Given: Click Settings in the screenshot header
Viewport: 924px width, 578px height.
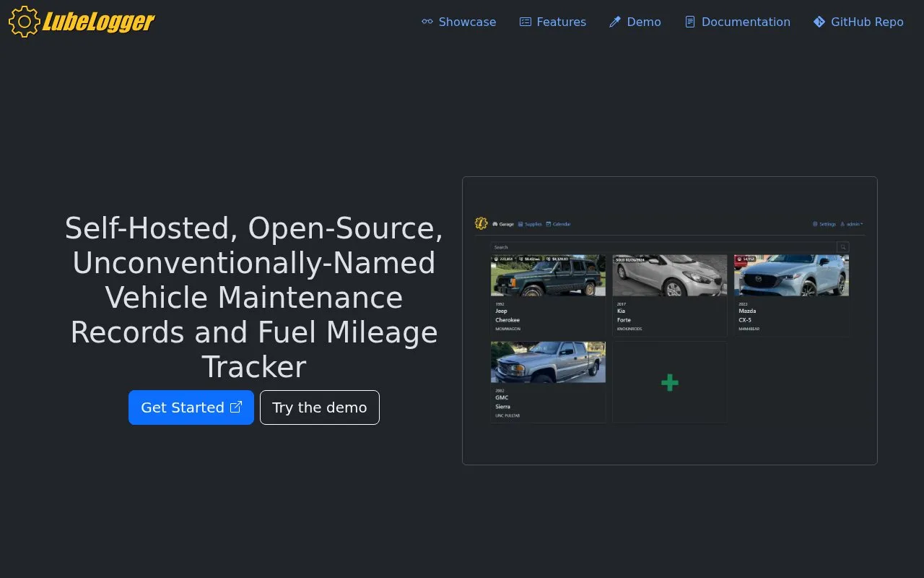Looking at the screenshot, I should [x=824, y=224].
